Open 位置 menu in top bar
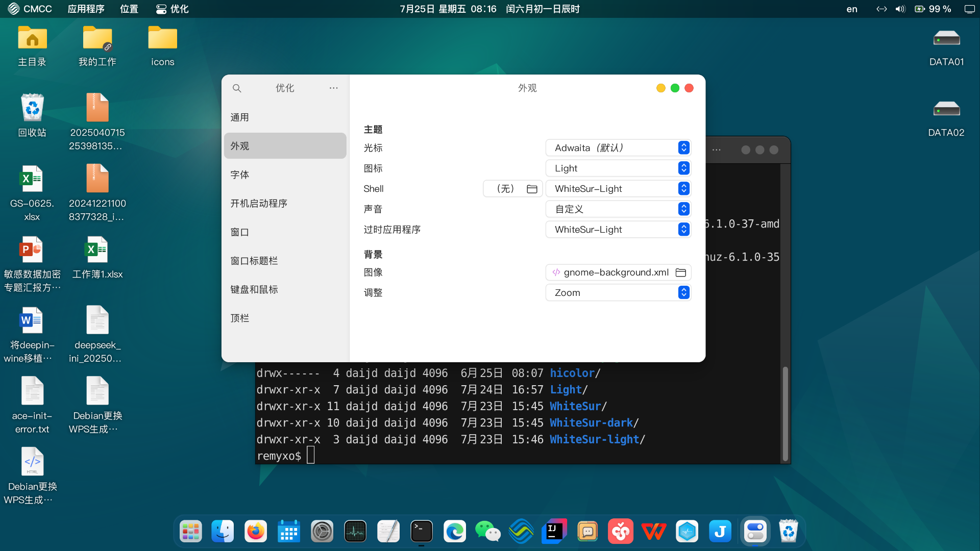 pos(129,9)
